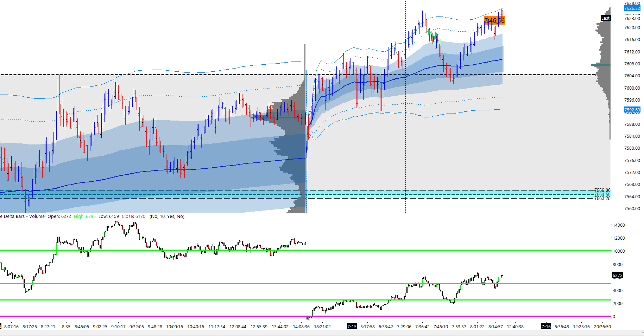Click the Delta Bars - Volume study title
Viewport: 644px width, 336px height.
23,217
